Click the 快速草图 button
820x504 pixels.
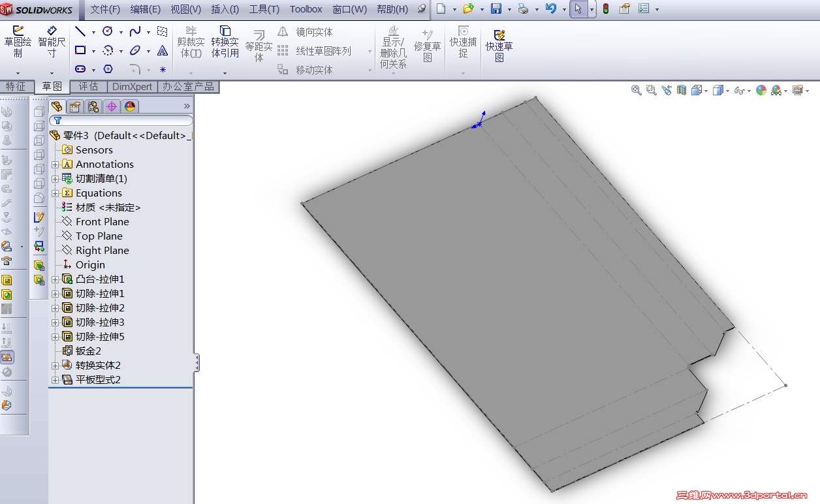coord(499,46)
